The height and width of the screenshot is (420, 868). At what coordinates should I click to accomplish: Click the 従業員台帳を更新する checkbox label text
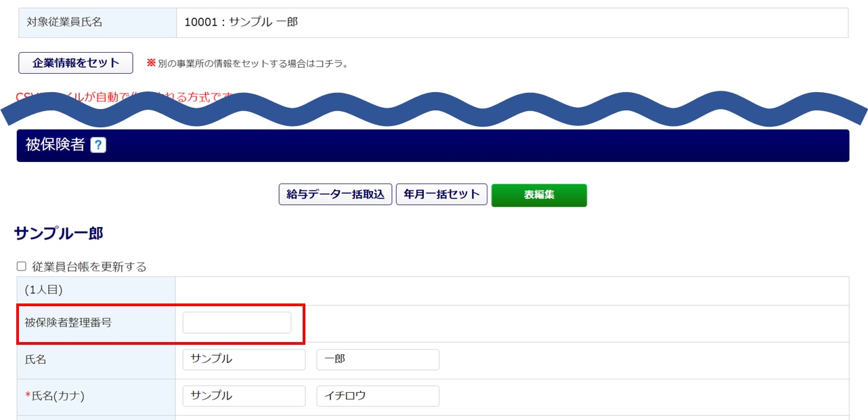89,266
